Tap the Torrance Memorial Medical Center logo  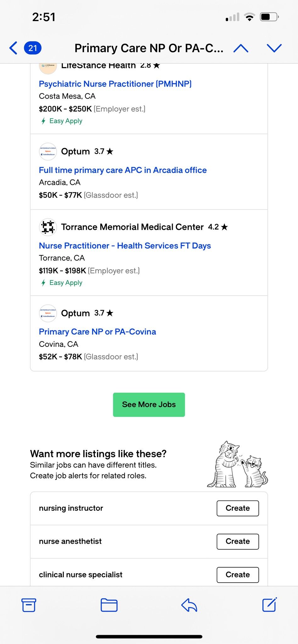click(48, 227)
